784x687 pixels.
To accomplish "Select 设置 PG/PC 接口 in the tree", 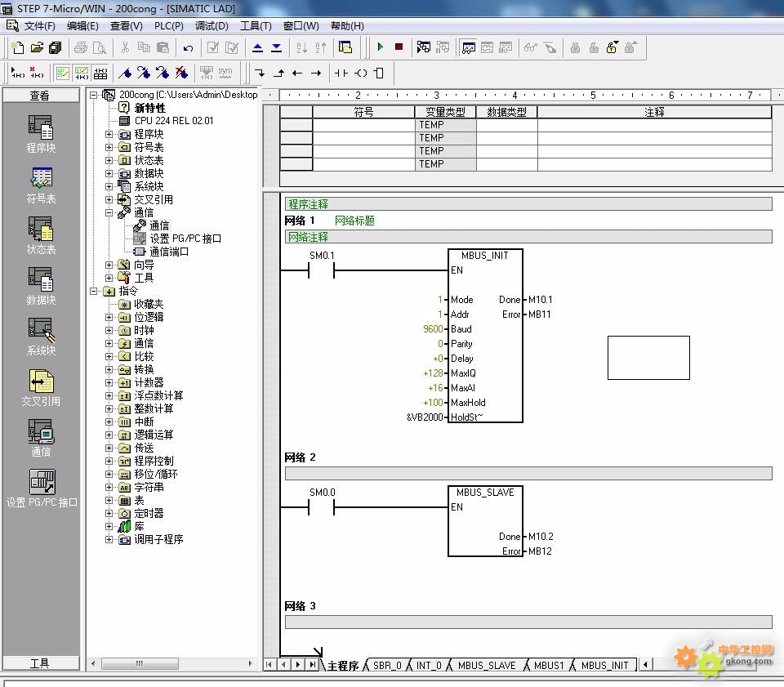I will tap(185, 239).
